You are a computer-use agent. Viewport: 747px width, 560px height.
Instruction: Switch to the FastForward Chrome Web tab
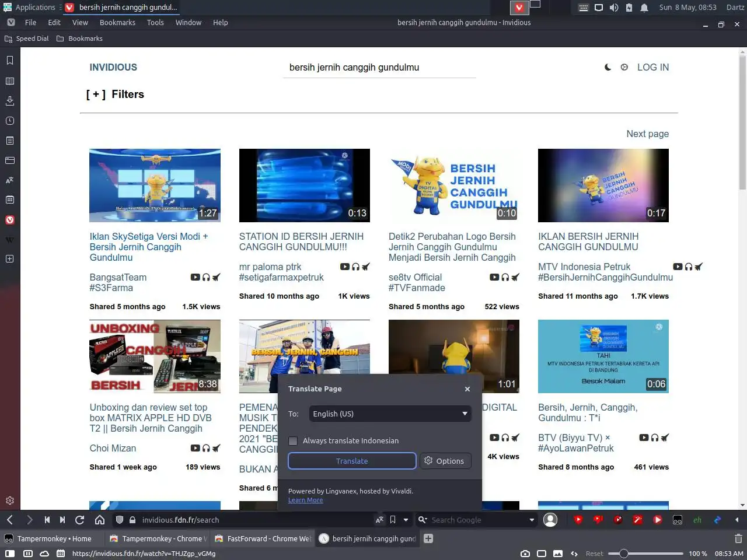click(263, 538)
